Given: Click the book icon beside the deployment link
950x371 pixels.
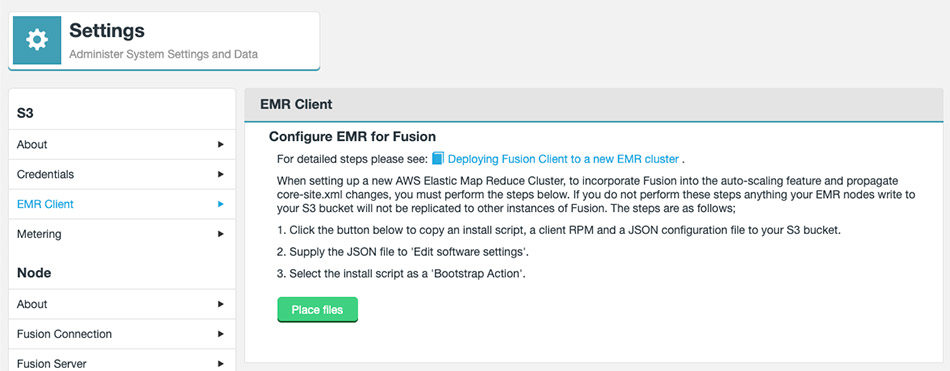Looking at the screenshot, I should pos(438,159).
